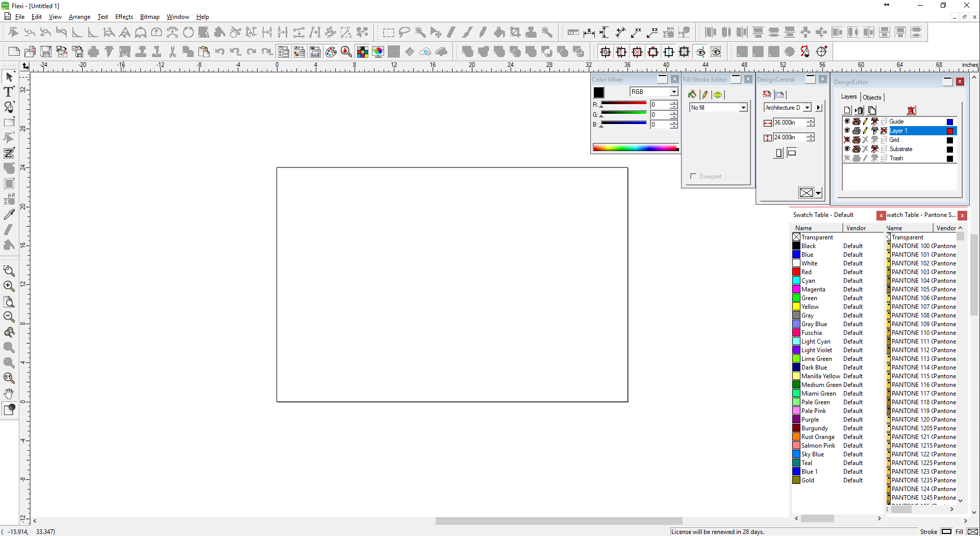Create a new document from toolbar
980x536 pixels.
click(x=14, y=52)
